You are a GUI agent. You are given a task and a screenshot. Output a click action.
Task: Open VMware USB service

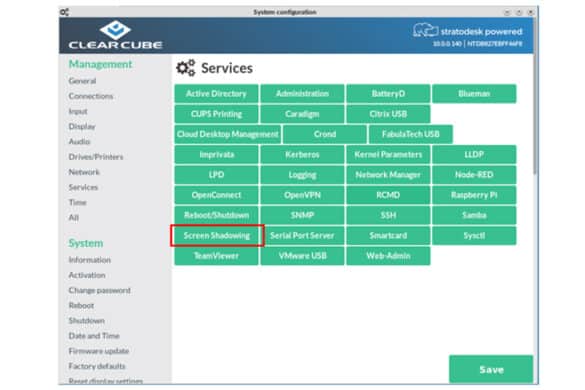pos(302,256)
